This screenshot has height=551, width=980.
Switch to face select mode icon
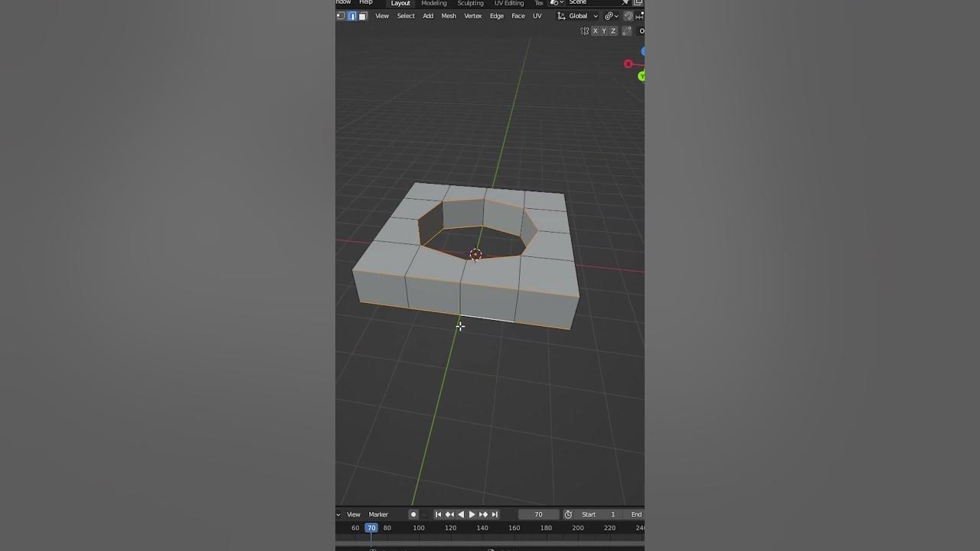click(x=362, y=16)
